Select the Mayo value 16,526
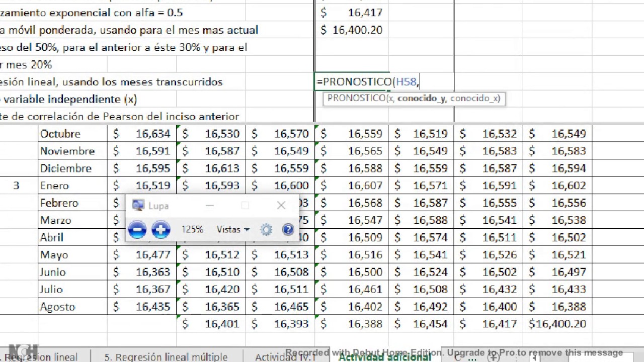This screenshot has height=362, width=644. click(489, 255)
